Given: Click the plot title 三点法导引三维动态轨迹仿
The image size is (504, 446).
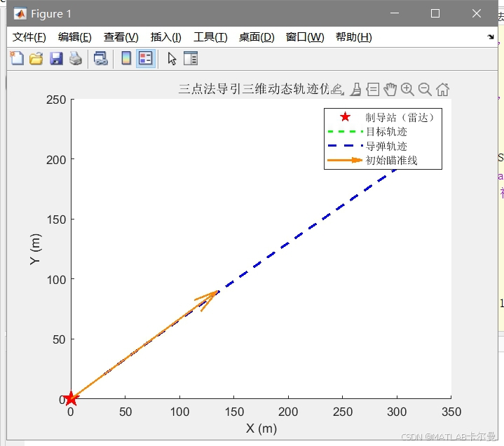Looking at the screenshot, I should click(x=254, y=89).
